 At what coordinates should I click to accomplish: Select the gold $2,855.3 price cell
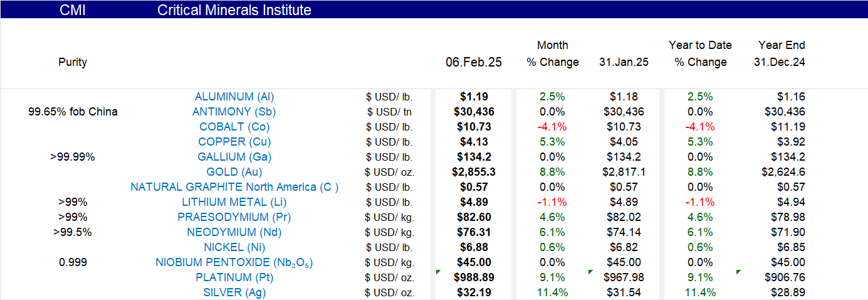pyautogui.click(x=474, y=172)
